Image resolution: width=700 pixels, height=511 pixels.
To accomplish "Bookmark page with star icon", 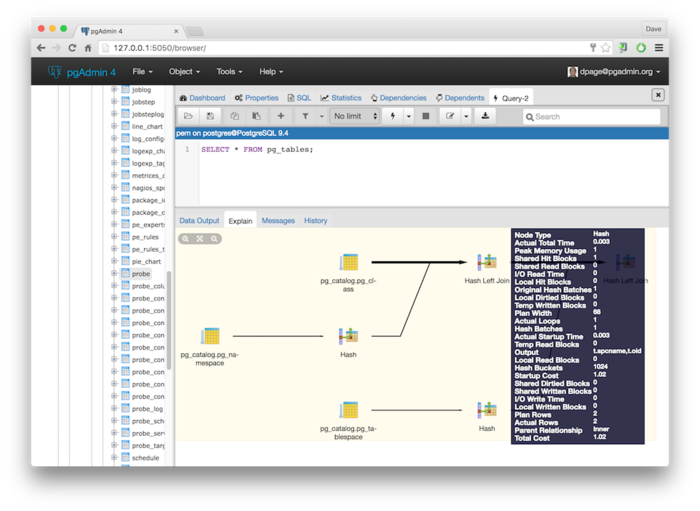I will [x=605, y=48].
